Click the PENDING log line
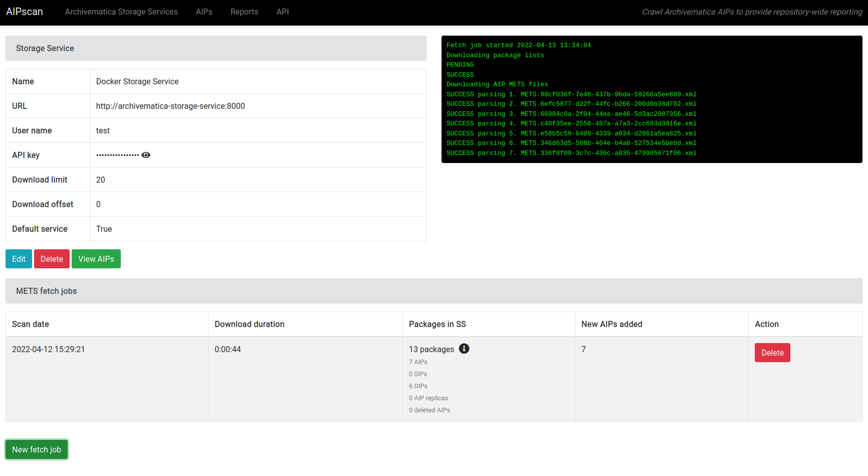 [460, 65]
